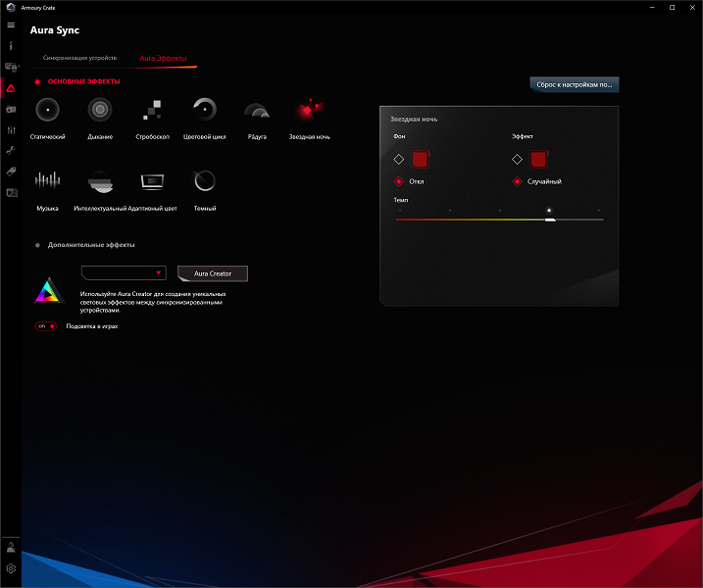Select the Откл background radio button
703x588 pixels.
coord(399,181)
